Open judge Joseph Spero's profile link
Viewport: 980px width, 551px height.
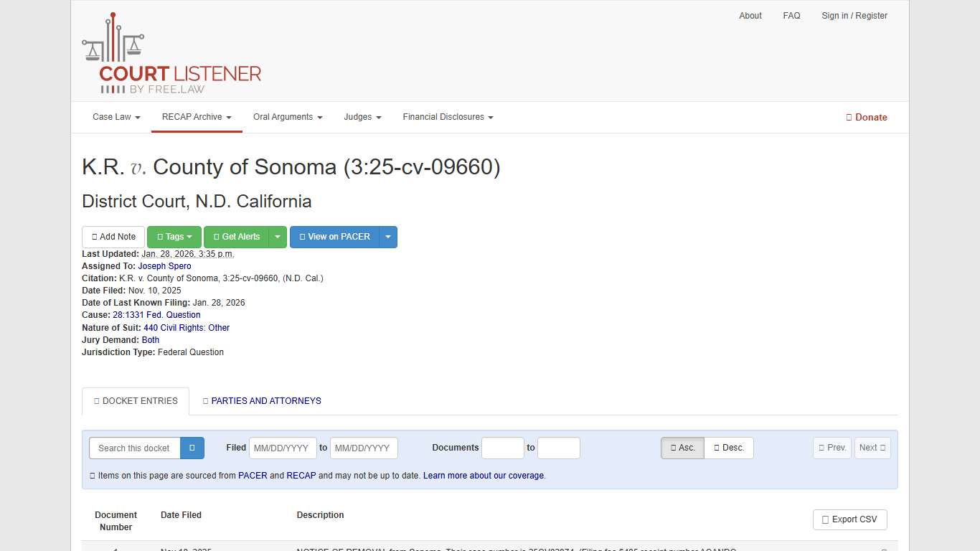pos(164,265)
